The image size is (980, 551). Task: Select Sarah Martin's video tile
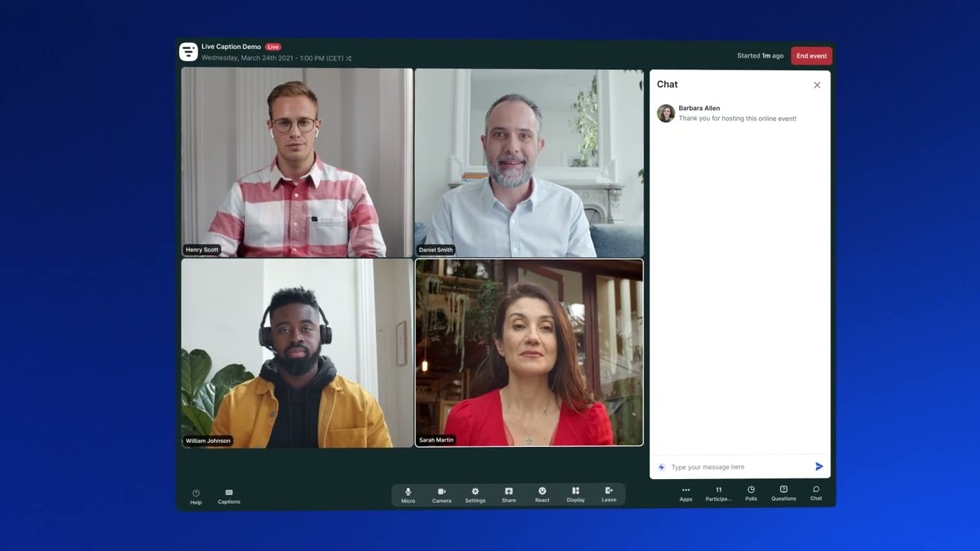(529, 353)
